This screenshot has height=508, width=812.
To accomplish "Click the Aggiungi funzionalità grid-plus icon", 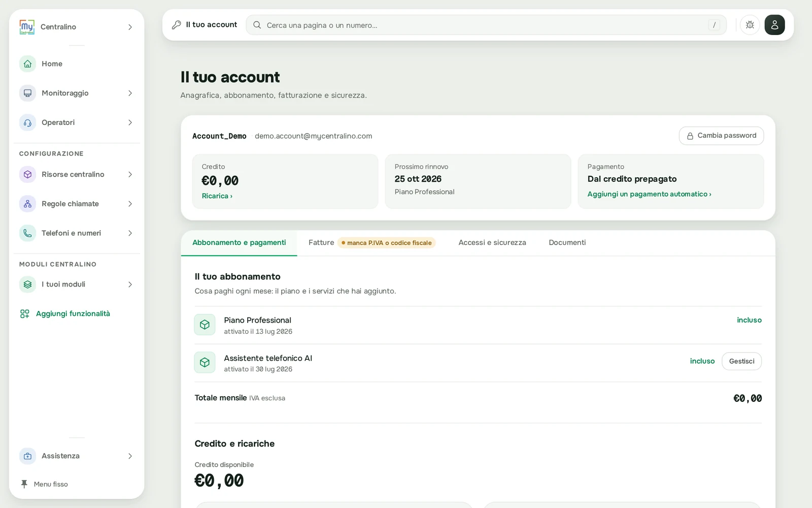I will tap(24, 314).
